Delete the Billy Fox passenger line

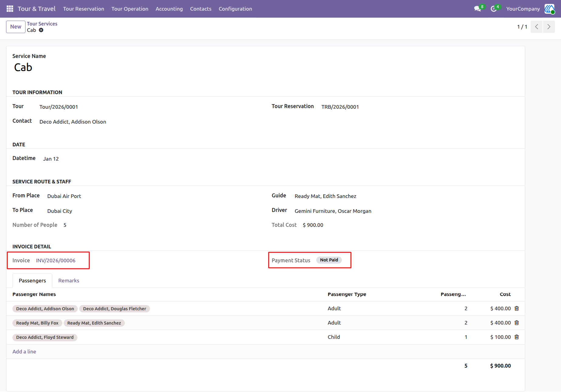pyautogui.click(x=517, y=323)
